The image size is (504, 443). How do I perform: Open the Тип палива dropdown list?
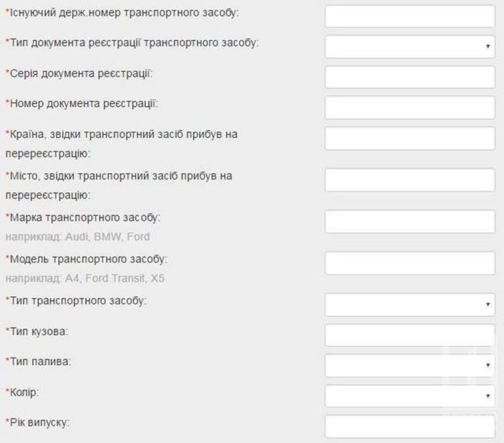(409, 365)
